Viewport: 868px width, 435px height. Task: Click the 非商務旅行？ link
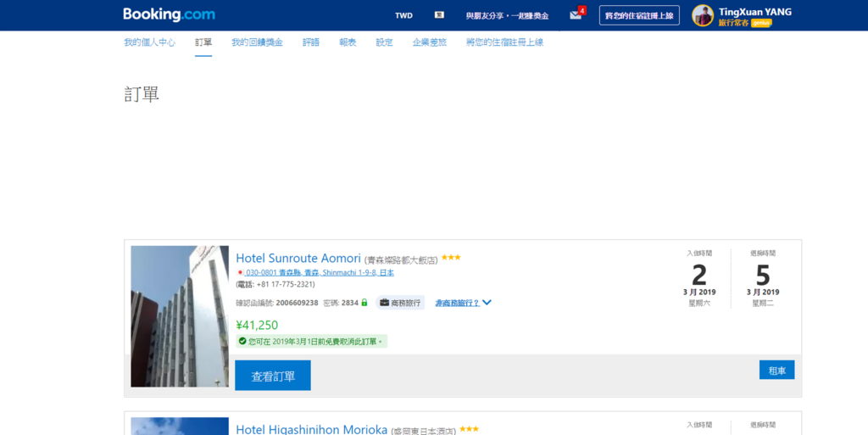[x=457, y=303]
